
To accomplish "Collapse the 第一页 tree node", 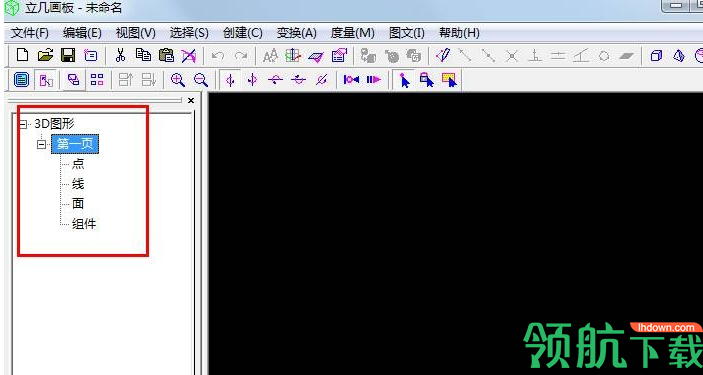I will click(42, 144).
